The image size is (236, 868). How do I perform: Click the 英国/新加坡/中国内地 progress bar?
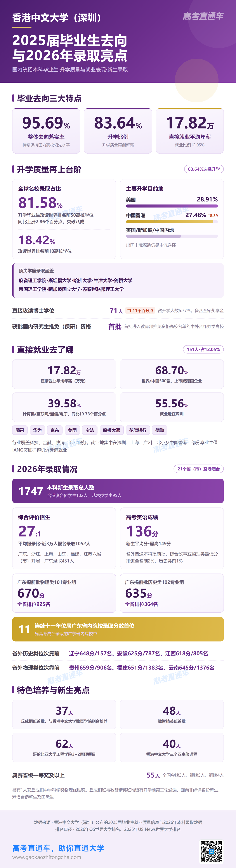[x=172, y=236]
